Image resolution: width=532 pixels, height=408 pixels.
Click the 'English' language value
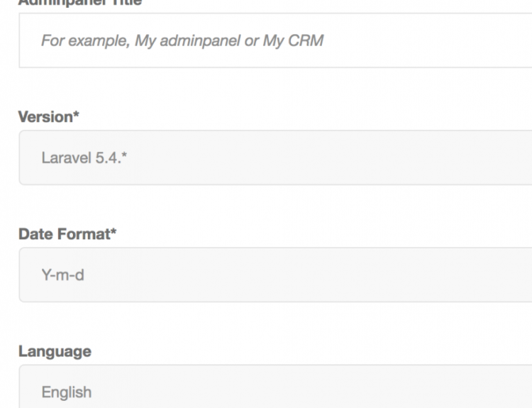[66, 392]
